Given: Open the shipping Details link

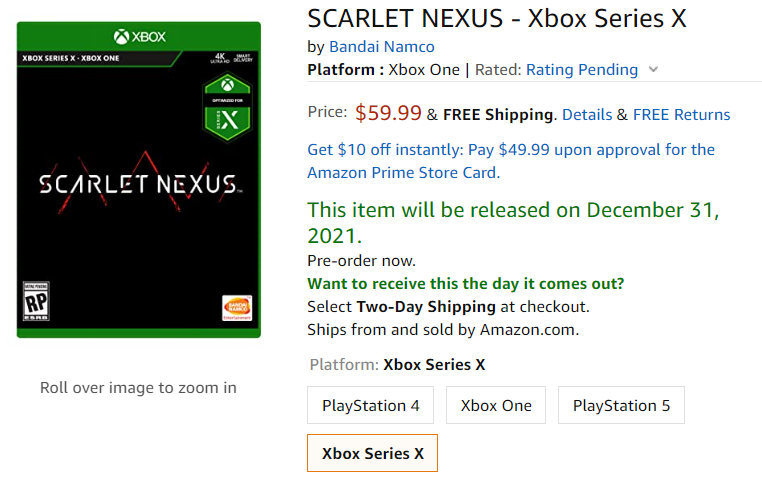Looking at the screenshot, I should tap(587, 115).
